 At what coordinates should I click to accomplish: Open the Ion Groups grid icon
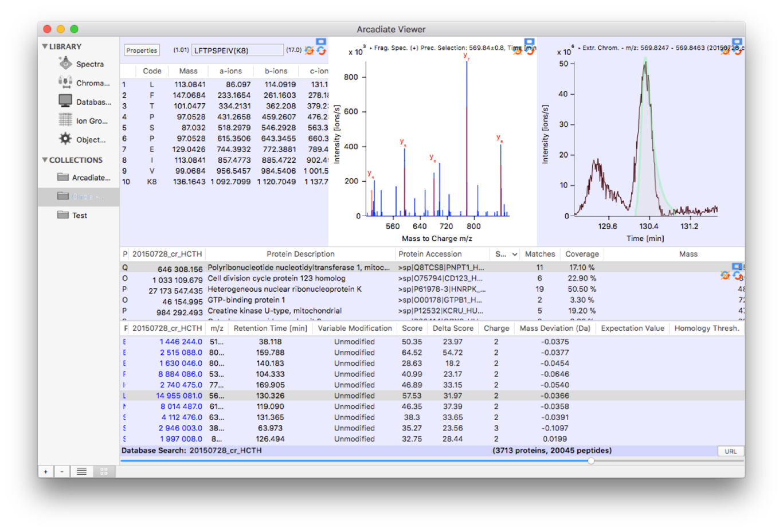65,120
